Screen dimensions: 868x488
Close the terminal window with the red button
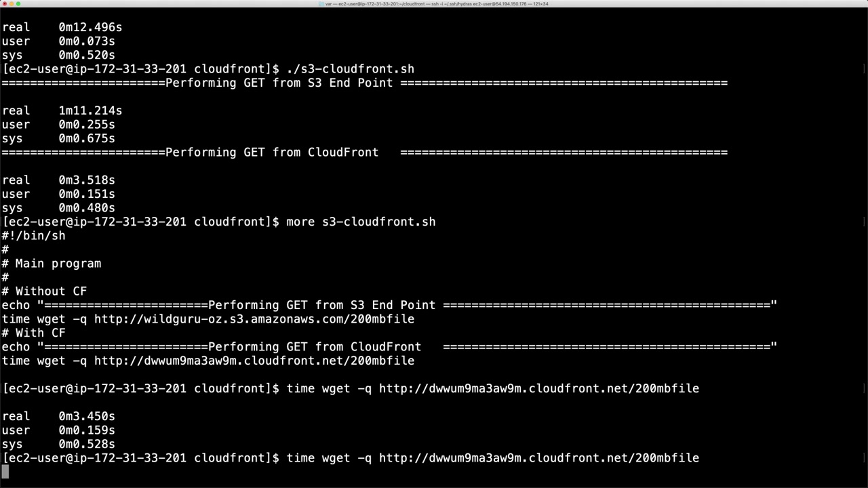point(4,4)
